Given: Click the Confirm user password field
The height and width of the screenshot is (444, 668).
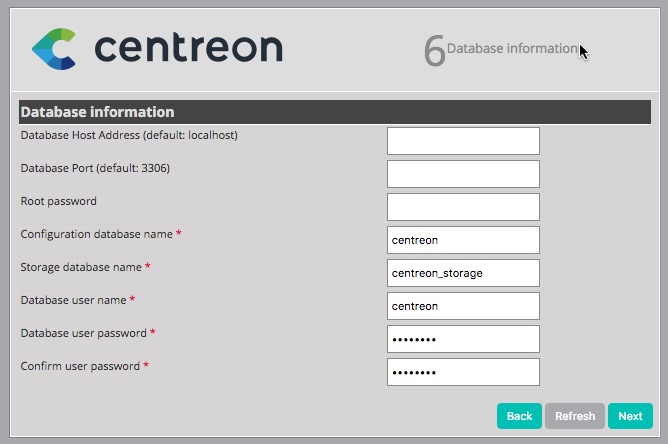Looking at the screenshot, I should point(463,372).
